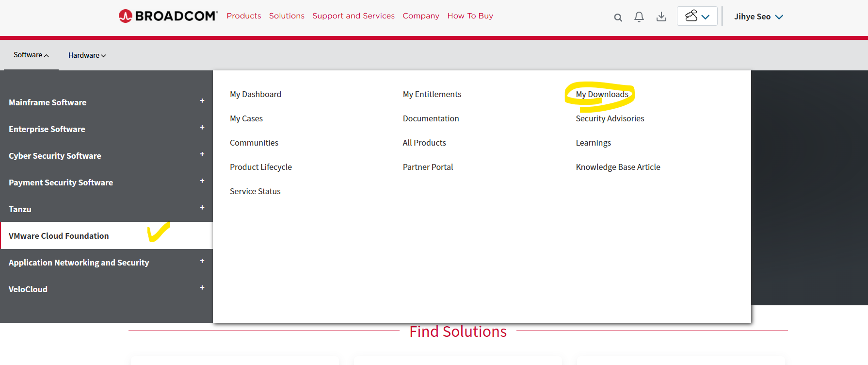Open the Solutions top menu
868x365 pixels.
(287, 16)
